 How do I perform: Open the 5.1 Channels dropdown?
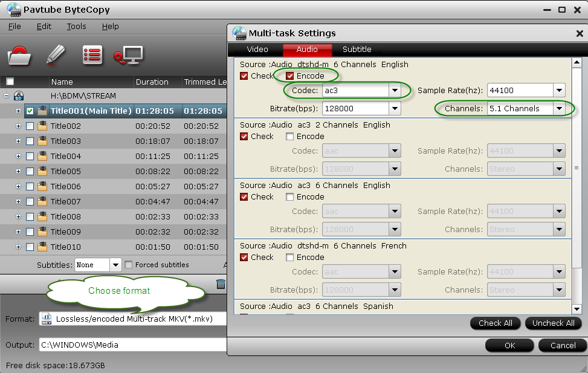coord(559,108)
